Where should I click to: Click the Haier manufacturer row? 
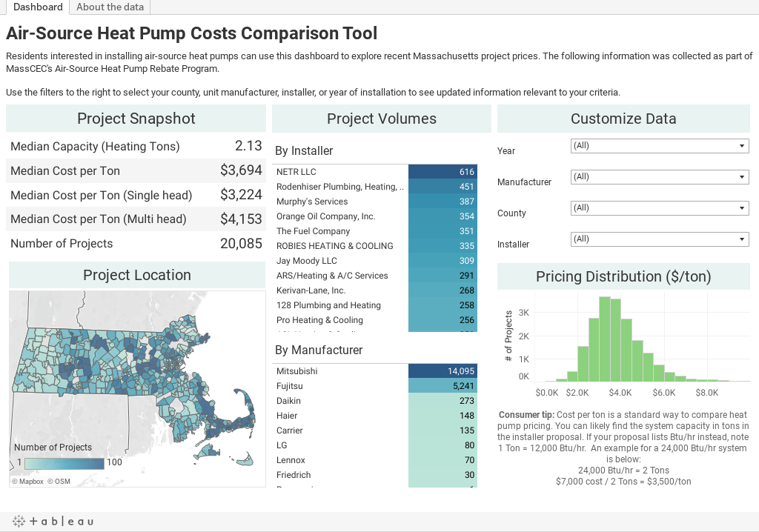374,416
